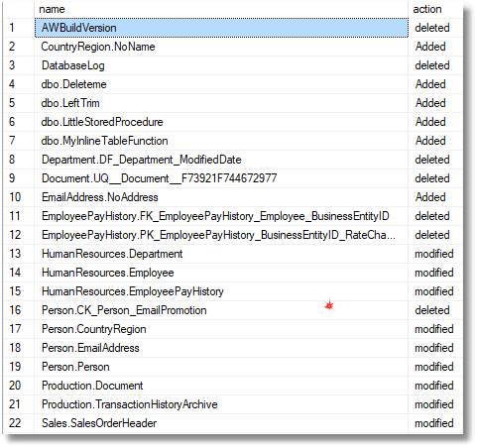Select dbo.LittleStoredProcedure cell
Viewport: 477px width, 448px height.
point(221,122)
